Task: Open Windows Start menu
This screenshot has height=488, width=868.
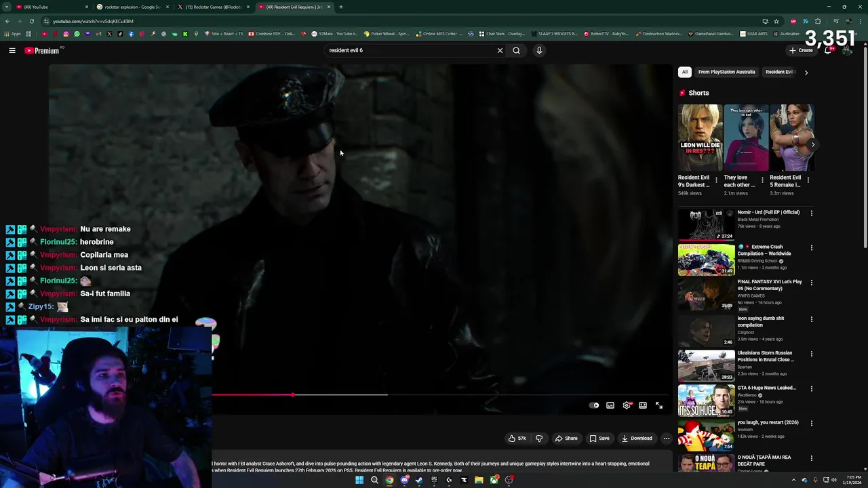Action: click(x=359, y=480)
